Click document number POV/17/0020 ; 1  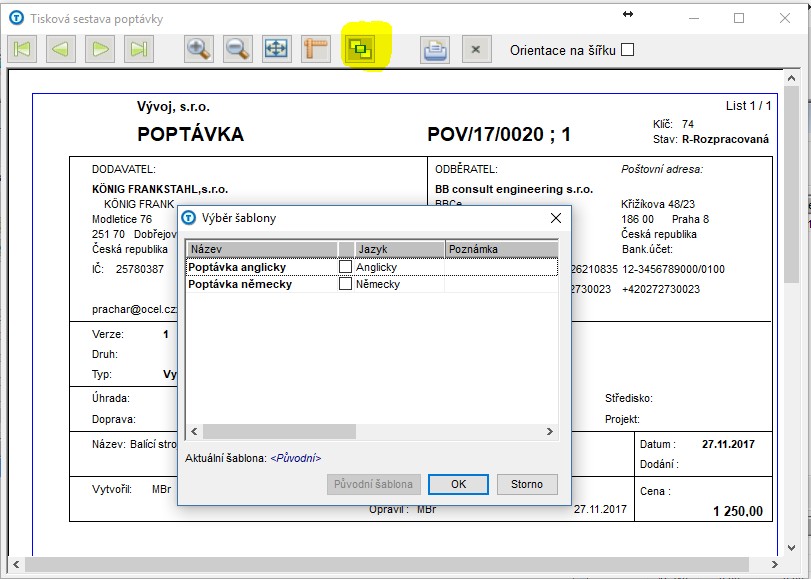(499, 135)
